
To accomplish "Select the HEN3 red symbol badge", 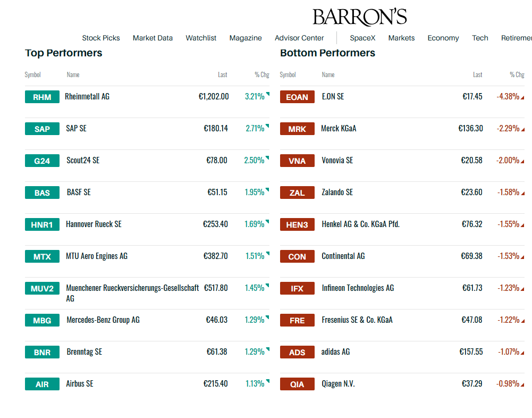I will 297,224.
